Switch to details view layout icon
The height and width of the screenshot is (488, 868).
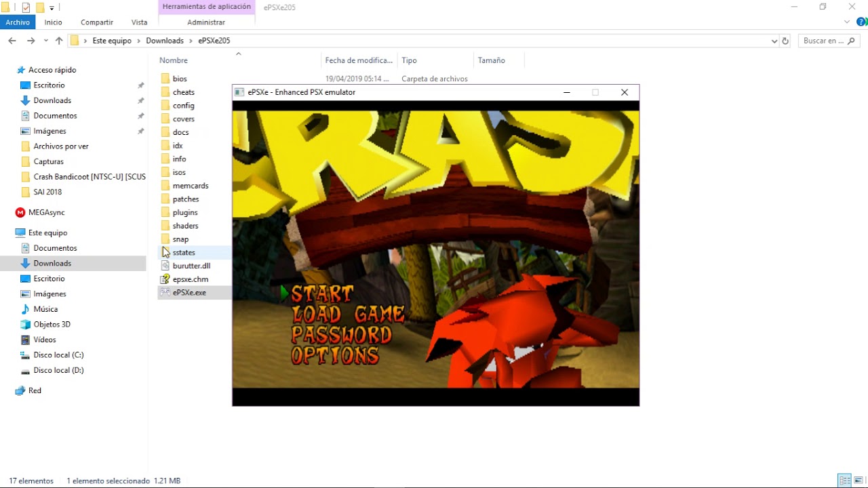point(845,481)
